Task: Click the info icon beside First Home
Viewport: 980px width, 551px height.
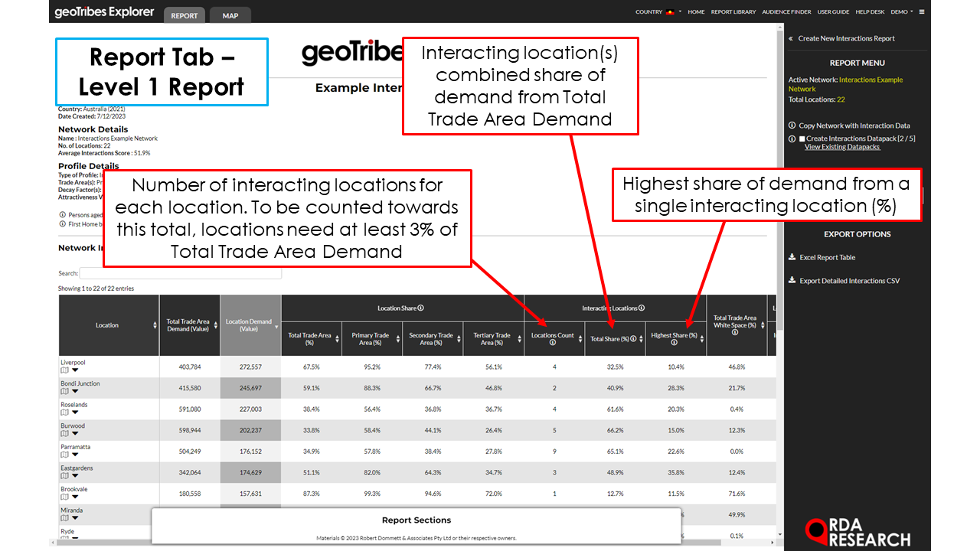Action: 63,224
